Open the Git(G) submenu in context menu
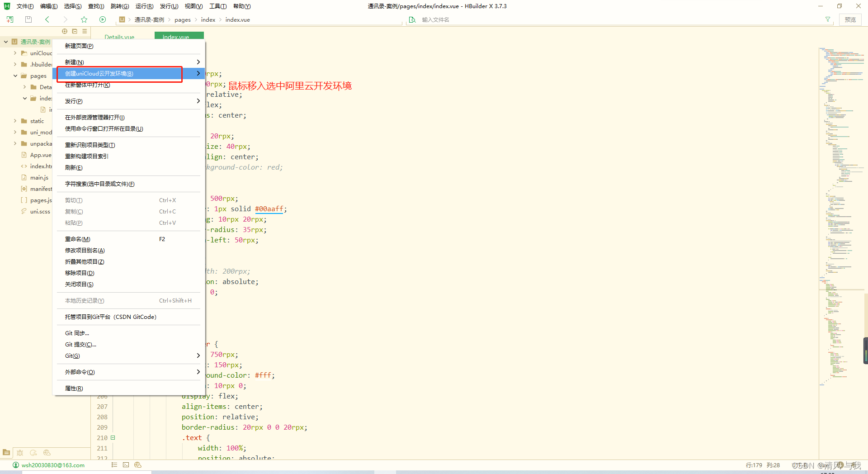 point(129,355)
